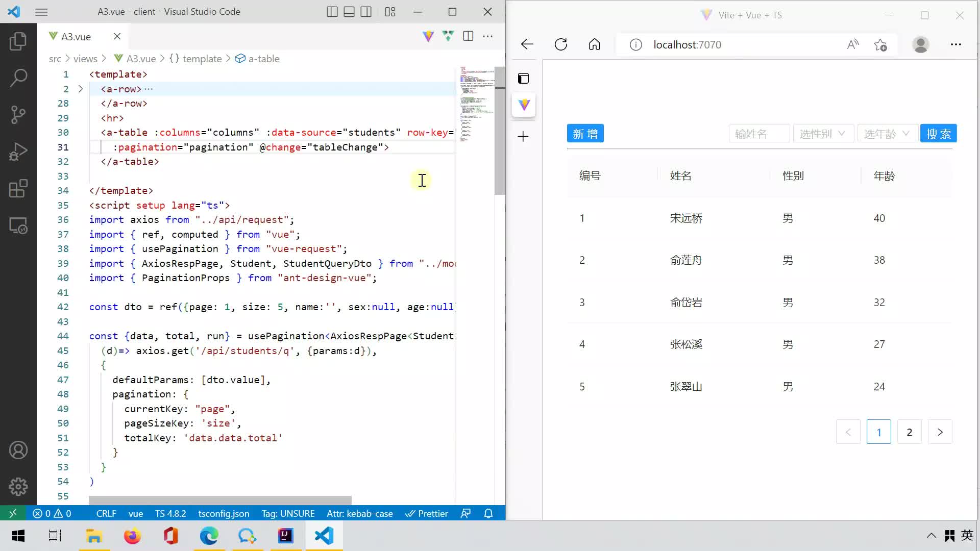The image size is (980, 551).
Task: Click the editor horizontal scrollbar
Action: tap(220, 500)
